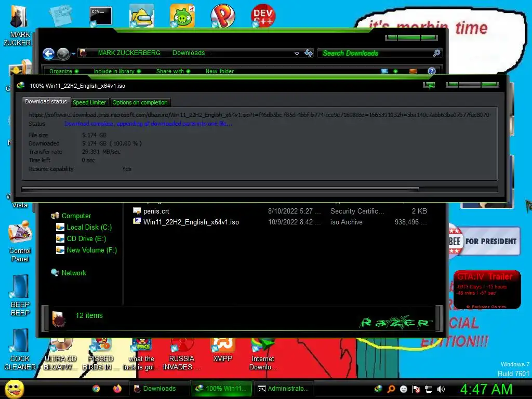Select the Download status tab
This screenshot has width=532, height=399.
(46, 101)
